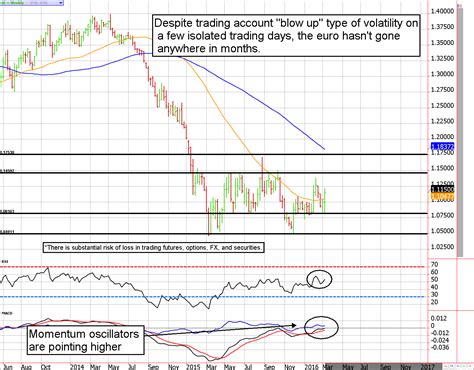Select the 'Momentum oscillators are pointing higher' note
The height and width of the screenshot is (370, 474).
(x=85, y=340)
